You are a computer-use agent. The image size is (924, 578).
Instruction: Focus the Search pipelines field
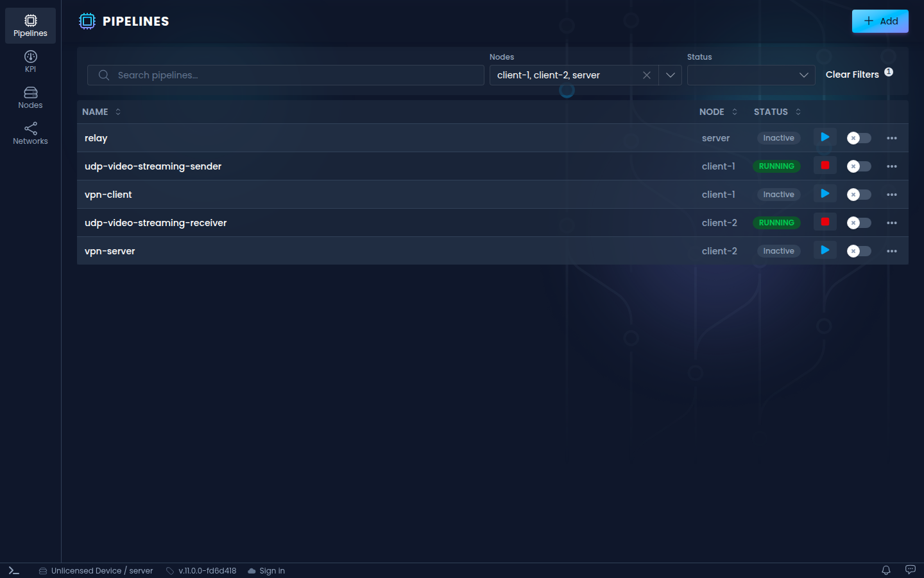pyautogui.click(x=286, y=75)
